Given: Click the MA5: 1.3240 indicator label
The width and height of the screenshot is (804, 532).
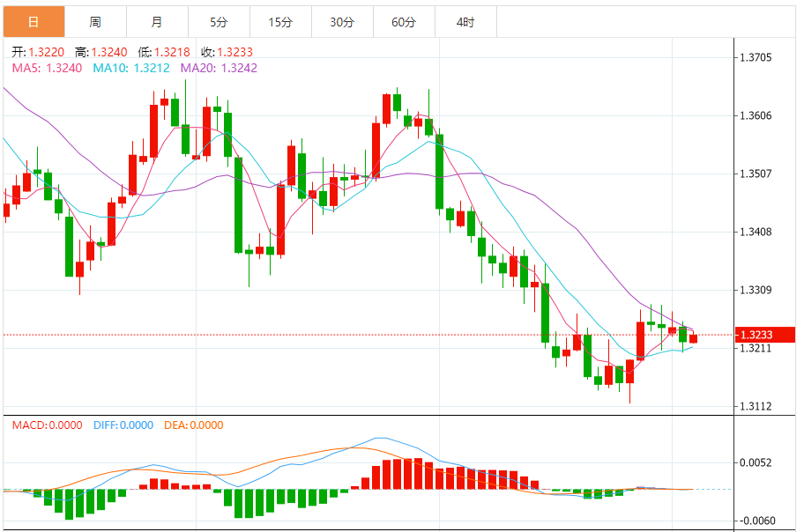Looking at the screenshot, I should (47, 68).
